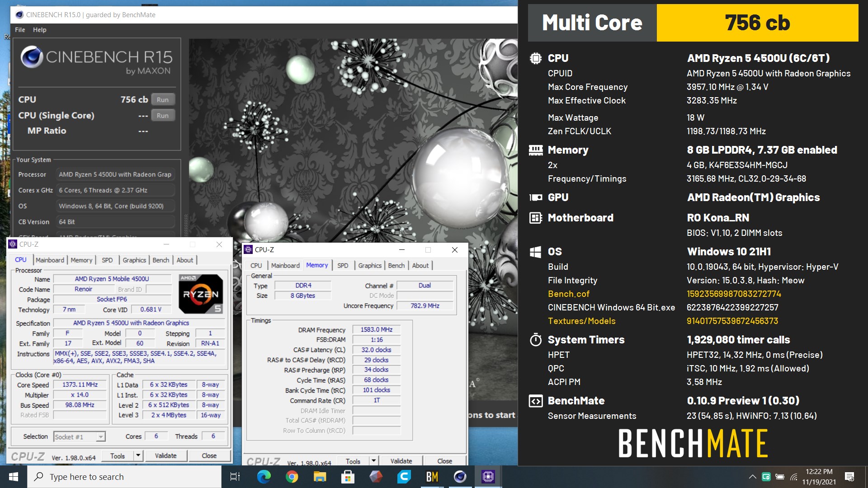The image size is (868, 488).
Task: Open Task View from the taskbar
Action: point(235,477)
